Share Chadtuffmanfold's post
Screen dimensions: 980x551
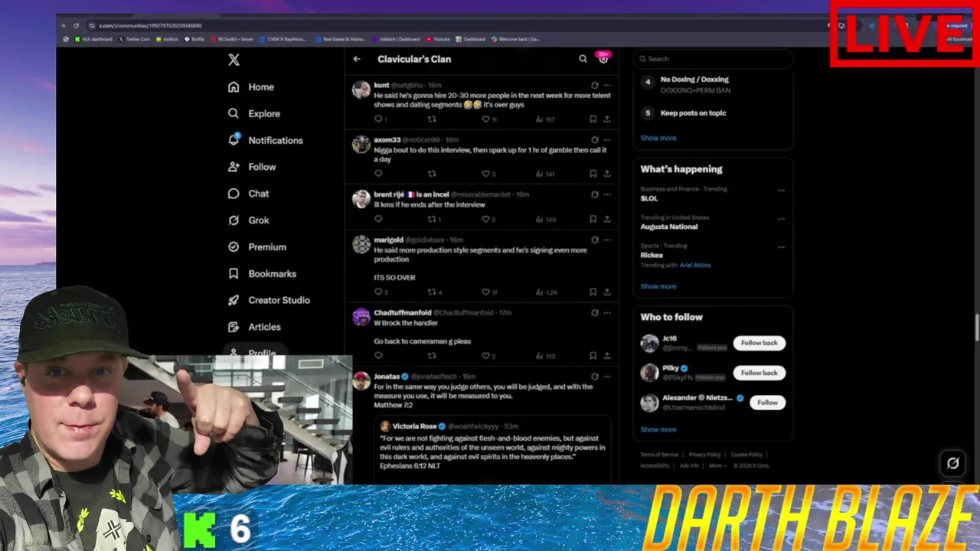point(607,356)
